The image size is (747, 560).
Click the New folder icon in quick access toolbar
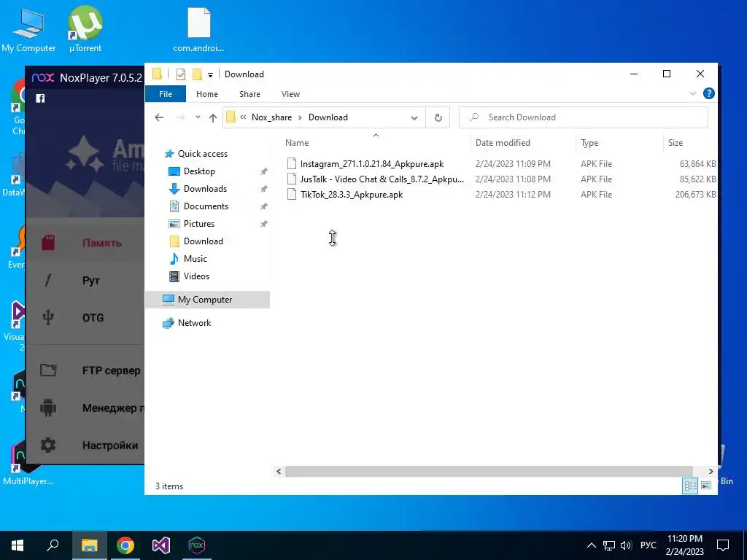click(197, 74)
